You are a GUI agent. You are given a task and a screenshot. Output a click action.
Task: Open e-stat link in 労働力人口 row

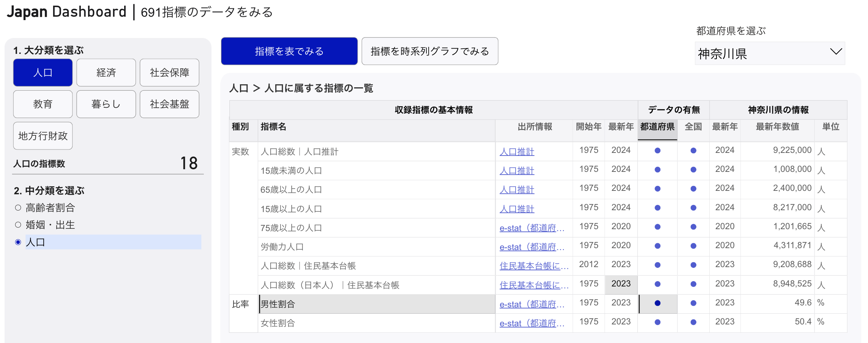tap(532, 247)
